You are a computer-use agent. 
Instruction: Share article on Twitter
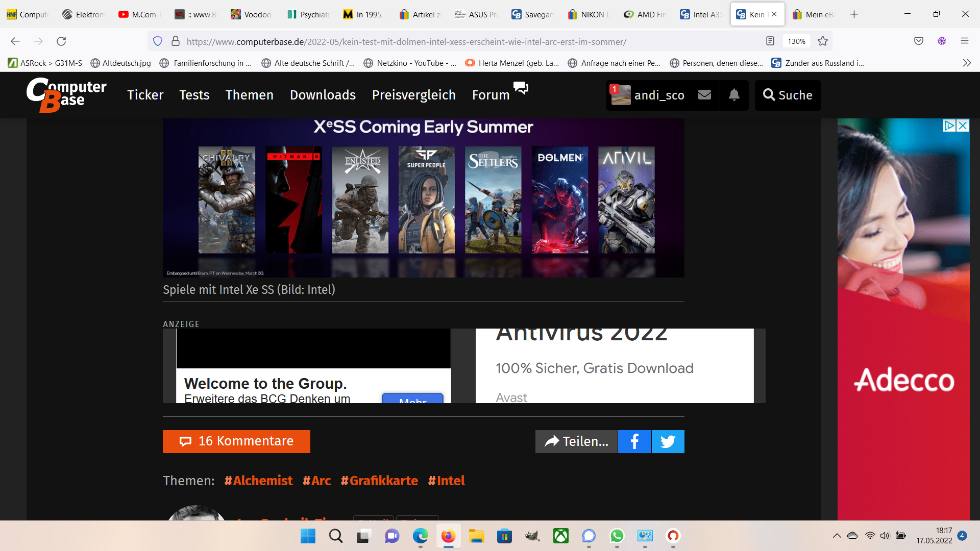click(668, 441)
